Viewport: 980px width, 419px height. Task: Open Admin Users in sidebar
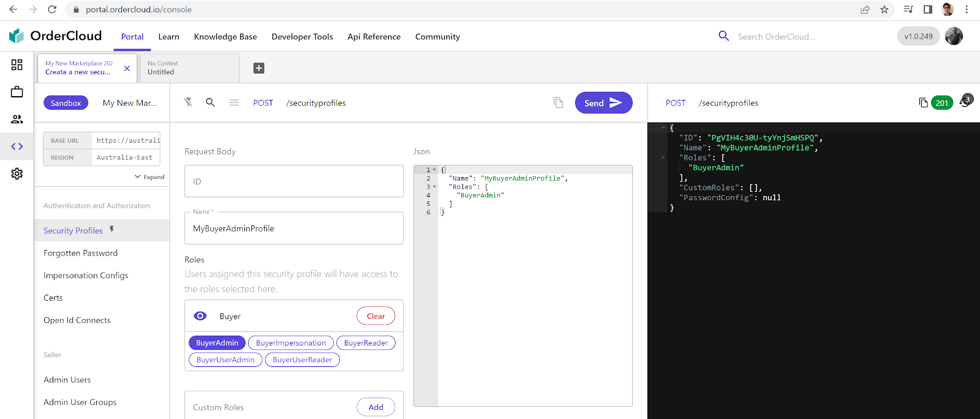coord(67,380)
